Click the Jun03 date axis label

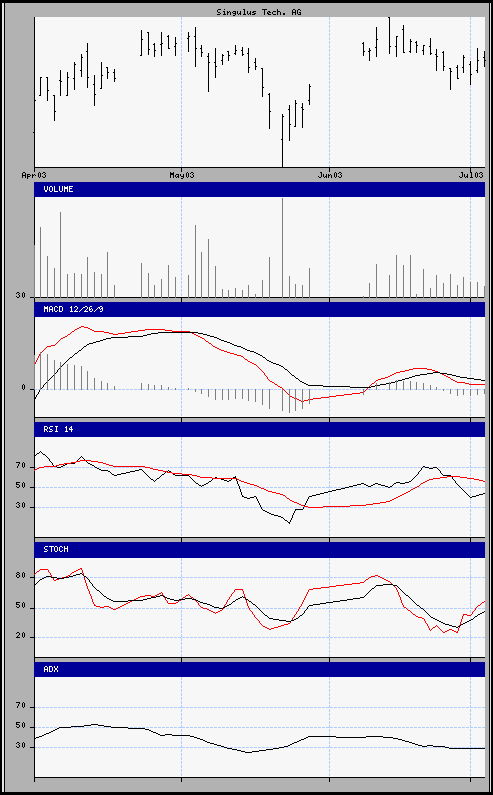(x=329, y=175)
